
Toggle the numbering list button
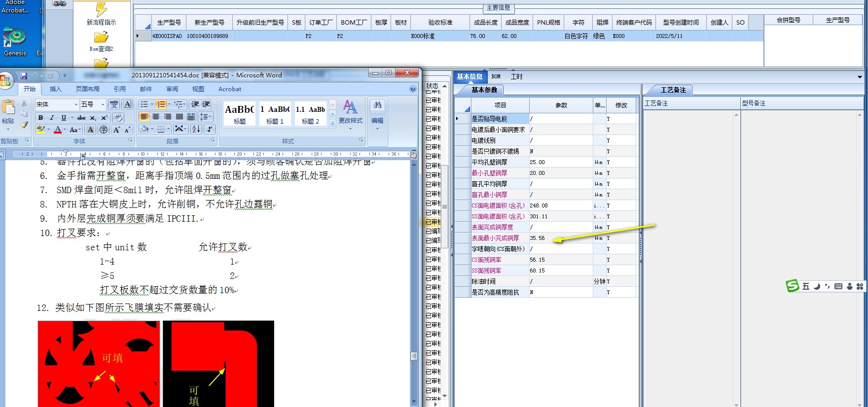[161, 104]
